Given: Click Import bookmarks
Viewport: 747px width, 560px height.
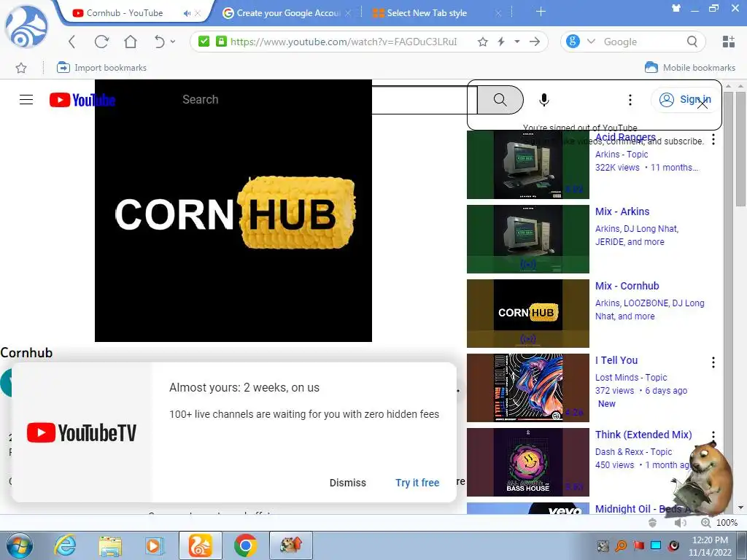Looking at the screenshot, I should (x=101, y=68).
